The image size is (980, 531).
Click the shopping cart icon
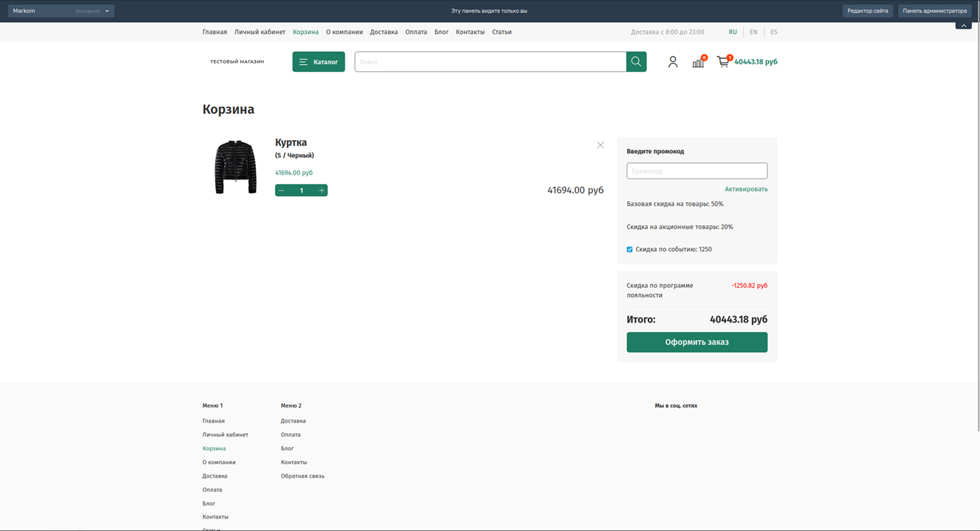(x=723, y=62)
